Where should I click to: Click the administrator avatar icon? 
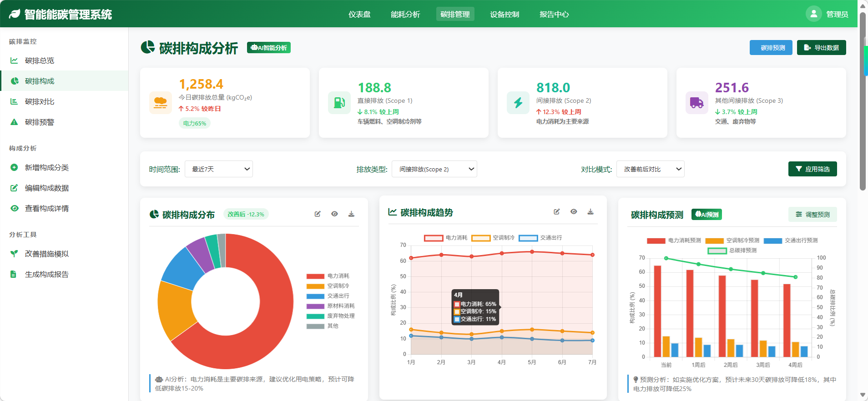(x=813, y=14)
